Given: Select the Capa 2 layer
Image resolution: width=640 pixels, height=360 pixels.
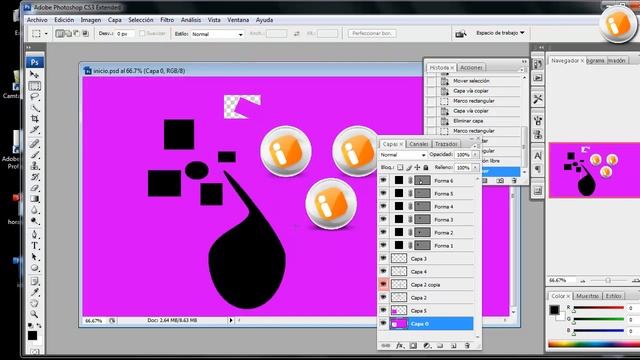Looking at the screenshot, I should (x=432, y=298).
